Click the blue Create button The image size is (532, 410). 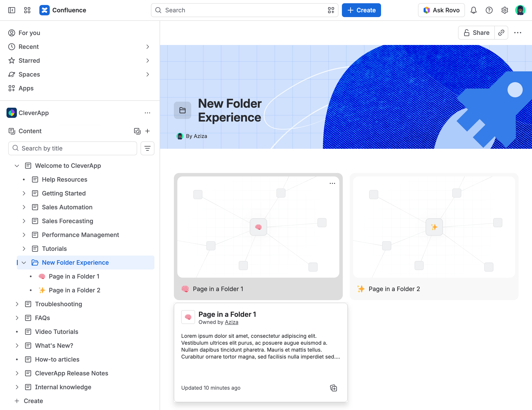[361, 10]
